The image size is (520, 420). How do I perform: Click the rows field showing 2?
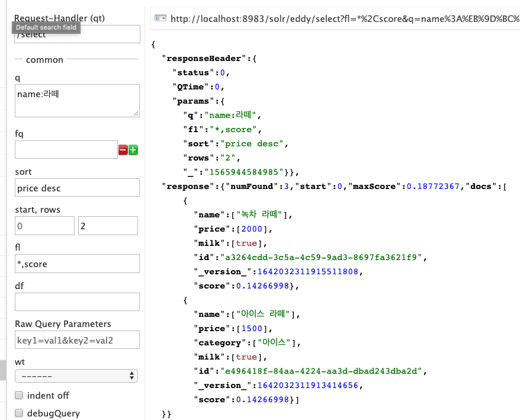click(108, 226)
